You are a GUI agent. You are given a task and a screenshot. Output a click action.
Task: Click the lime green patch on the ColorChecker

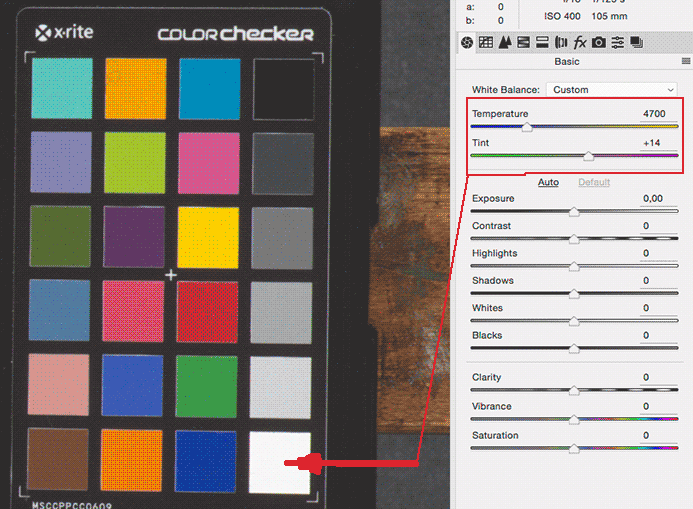tap(135, 163)
